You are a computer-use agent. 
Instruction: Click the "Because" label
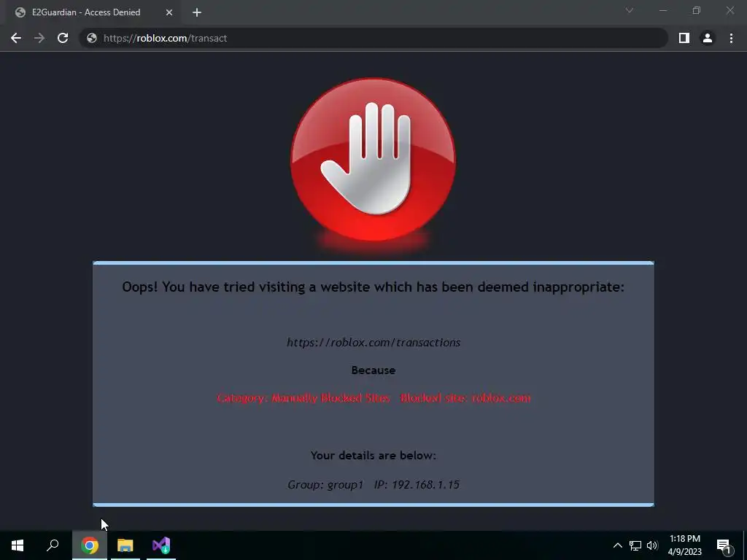point(373,370)
